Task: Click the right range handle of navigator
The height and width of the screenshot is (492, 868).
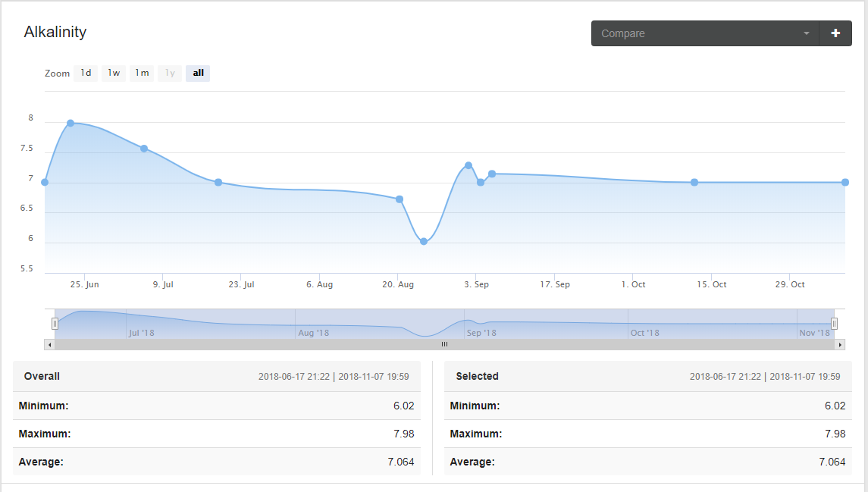Action: coord(834,324)
